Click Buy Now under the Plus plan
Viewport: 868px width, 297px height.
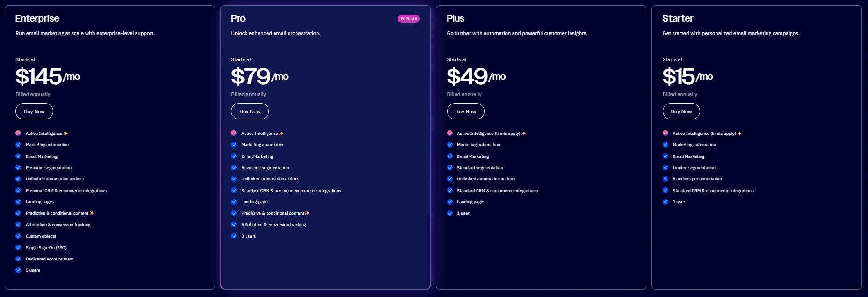pyautogui.click(x=465, y=111)
